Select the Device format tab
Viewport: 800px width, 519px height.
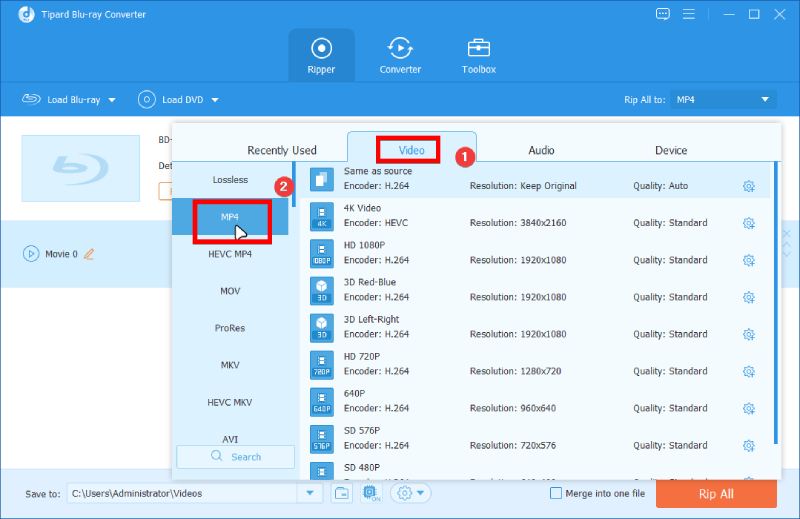[x=670, y=150]
